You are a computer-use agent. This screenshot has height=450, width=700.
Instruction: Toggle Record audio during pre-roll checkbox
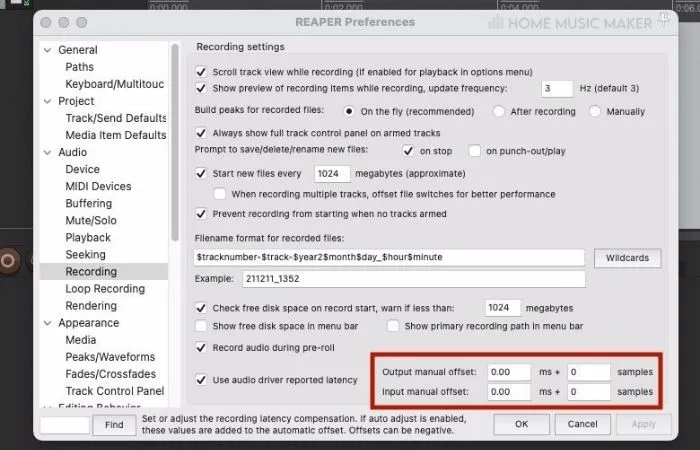pyautogui.click(x=201, y=347)
